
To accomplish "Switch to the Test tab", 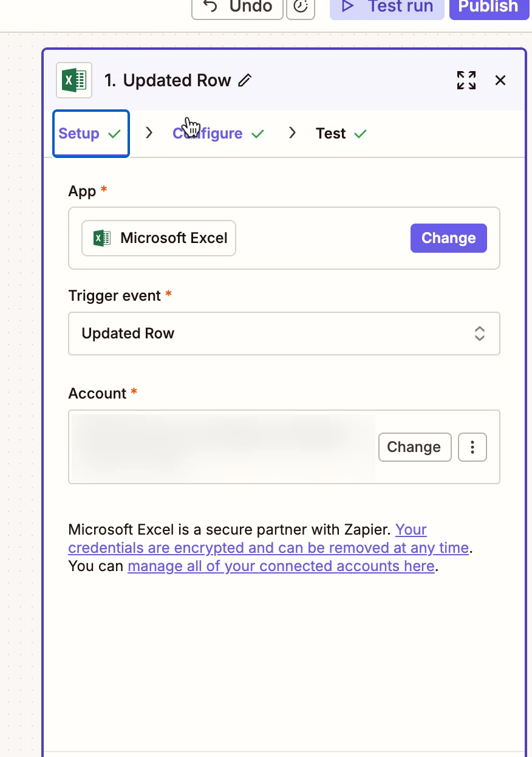I will pos(341,134).
